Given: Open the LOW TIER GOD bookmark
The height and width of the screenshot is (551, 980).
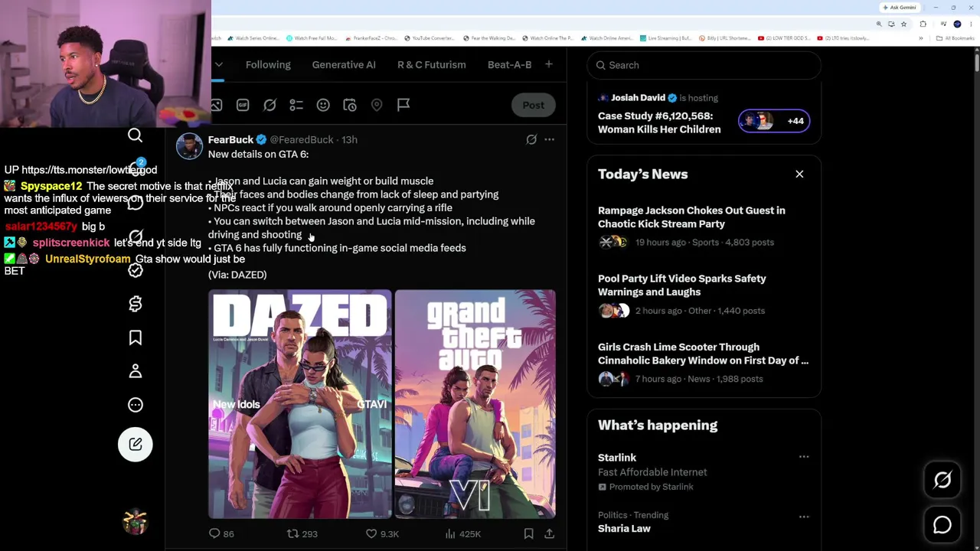Looking at the screenshot, I should 784,38.
